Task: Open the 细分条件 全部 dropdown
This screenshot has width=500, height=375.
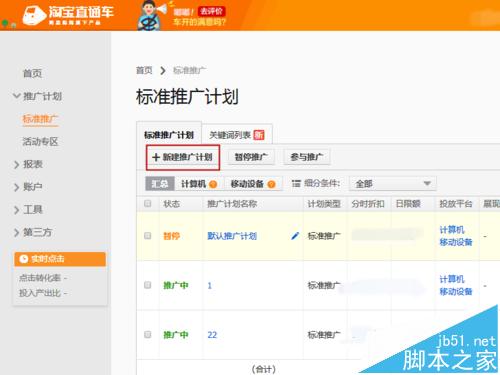Action: [393, 184]
